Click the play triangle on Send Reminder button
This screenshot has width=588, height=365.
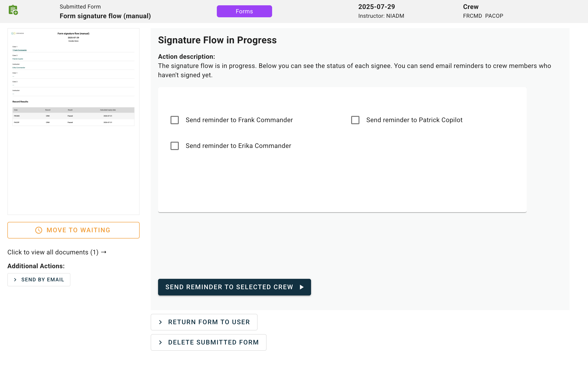(302, 287)
